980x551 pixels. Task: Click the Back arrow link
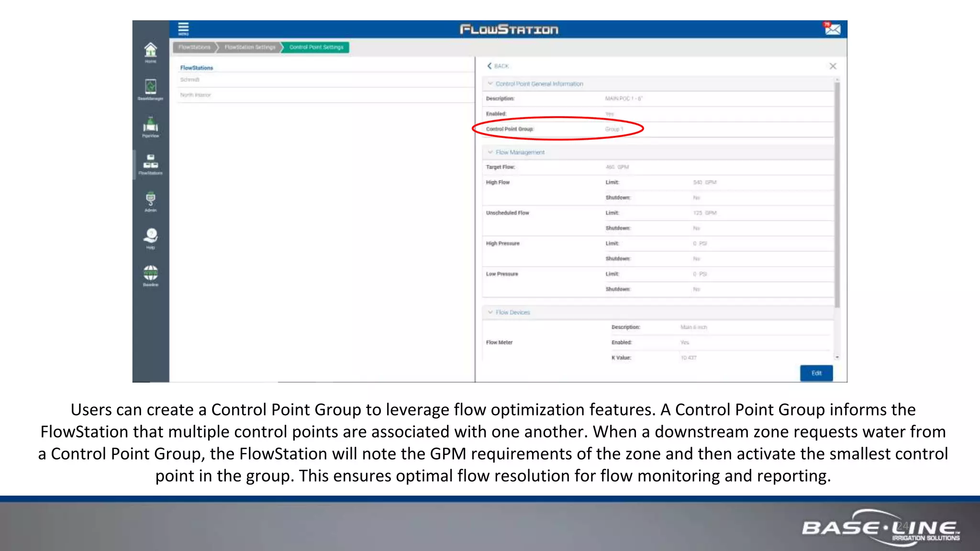tap(498, 66)
